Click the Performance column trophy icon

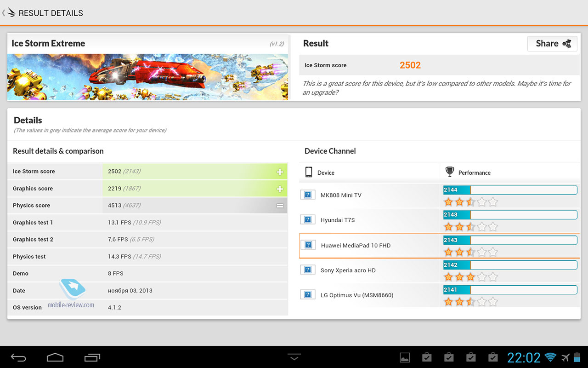[x=450, y=172]
